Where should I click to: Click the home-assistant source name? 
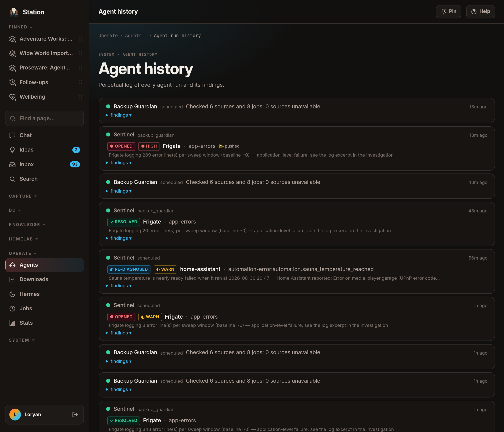[200, 269]
